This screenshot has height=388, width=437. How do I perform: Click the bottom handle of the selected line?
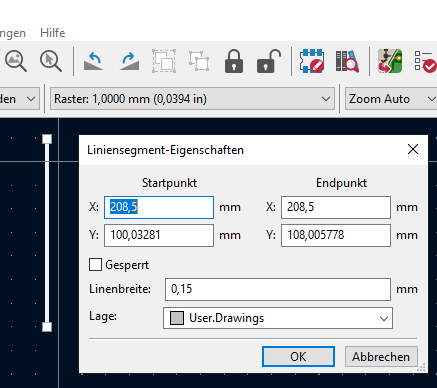point(47,327)
